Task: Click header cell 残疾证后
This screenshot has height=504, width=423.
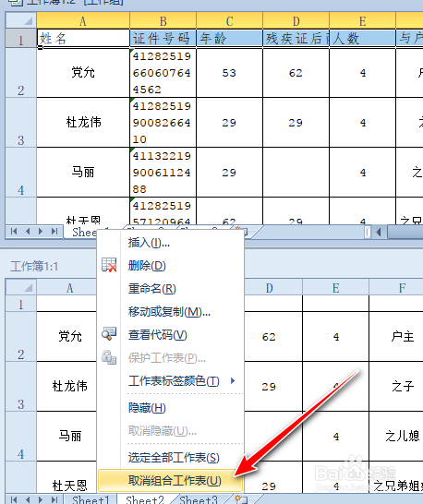Action: click(x=296, y=38)
